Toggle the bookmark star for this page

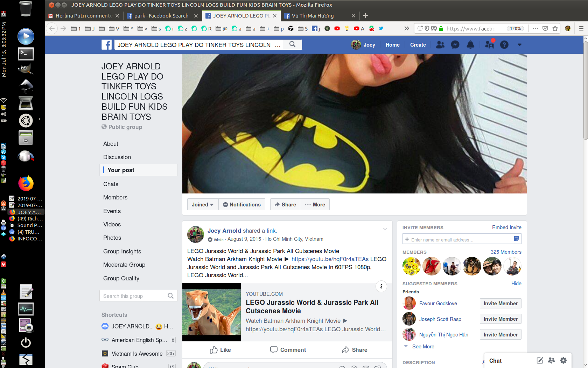click(x=555, y=28)
